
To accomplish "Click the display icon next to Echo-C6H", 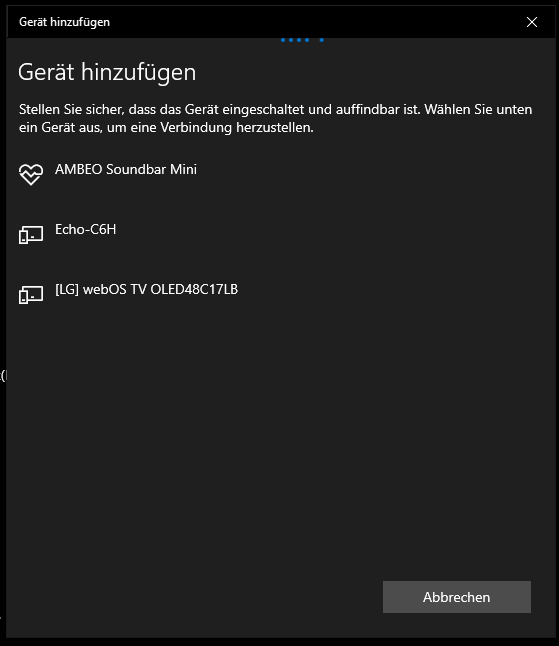I will [31, 235].
